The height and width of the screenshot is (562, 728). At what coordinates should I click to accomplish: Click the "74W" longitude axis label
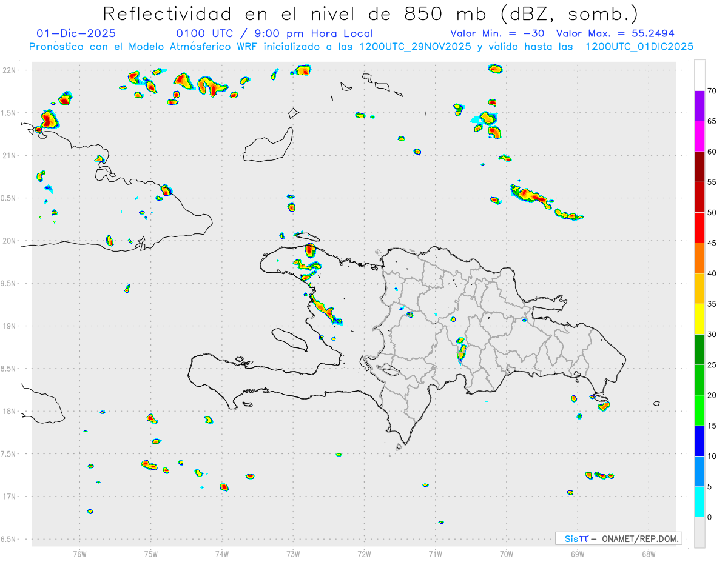click(222, 554)
